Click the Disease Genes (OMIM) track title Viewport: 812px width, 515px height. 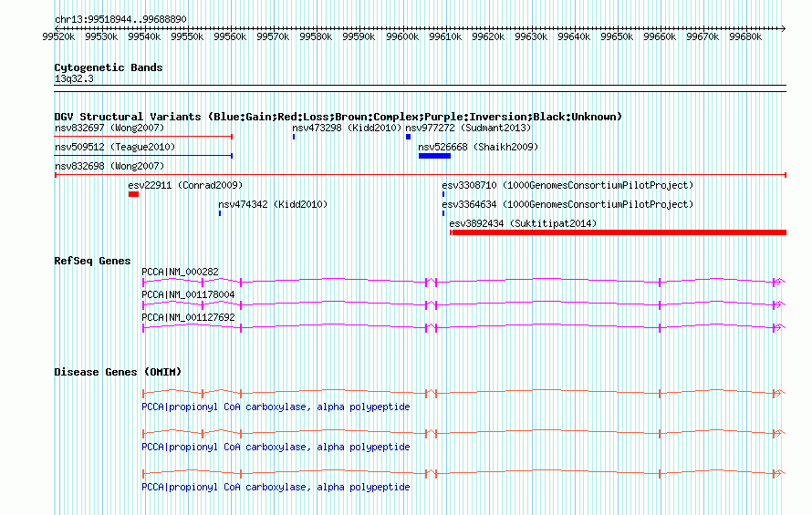pyautogui.click(x=118, y=372)
